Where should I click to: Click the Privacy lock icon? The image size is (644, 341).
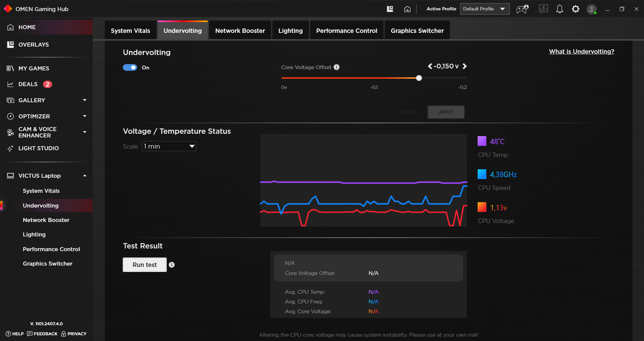point(63,334)
